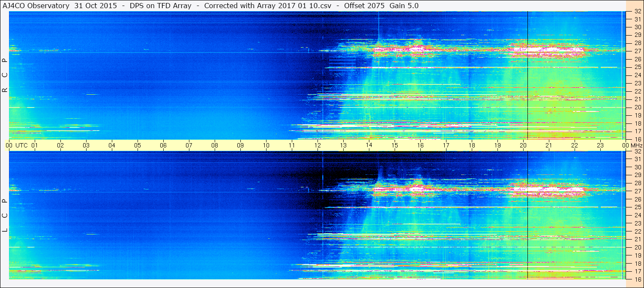Pick hour 22 on the horizontal UTC axis
The image size is (644, 288).
pos(575,145)
